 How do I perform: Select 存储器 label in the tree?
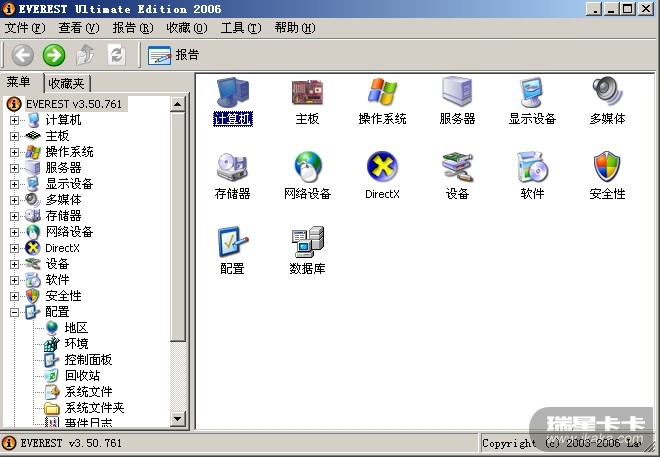click(63, 216)
